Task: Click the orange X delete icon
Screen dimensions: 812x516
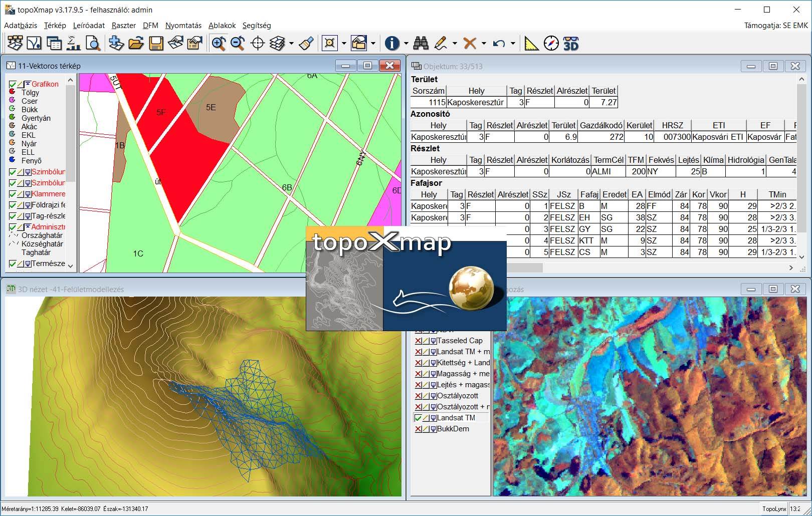Action: click(470, 44)
